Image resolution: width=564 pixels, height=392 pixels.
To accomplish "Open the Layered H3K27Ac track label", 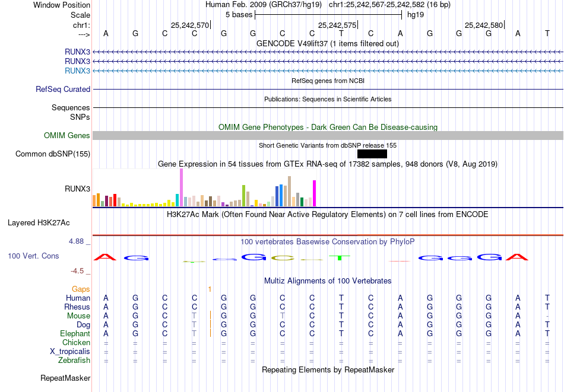I will (39, 223).
